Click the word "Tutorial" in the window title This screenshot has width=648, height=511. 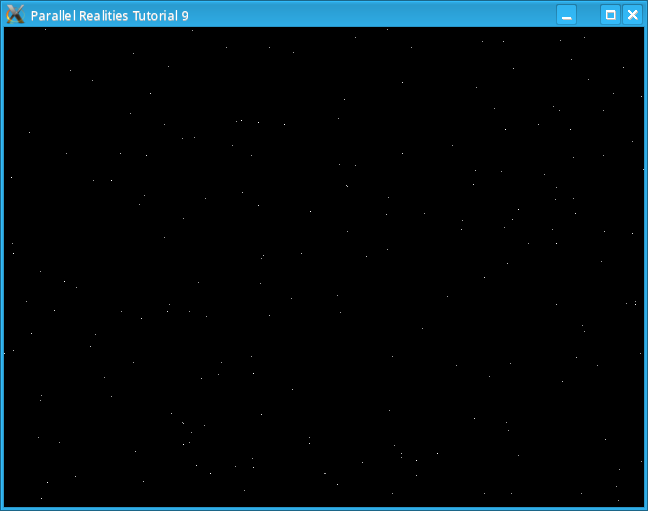(x=155, y=16)
